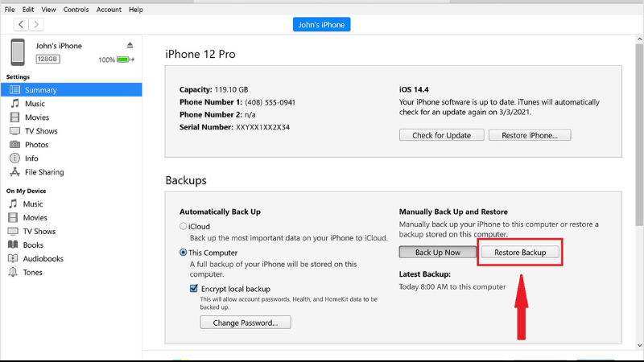Select iCloud automatic backup option
Viewport: 644px width, 362px height.
(184, 226)
